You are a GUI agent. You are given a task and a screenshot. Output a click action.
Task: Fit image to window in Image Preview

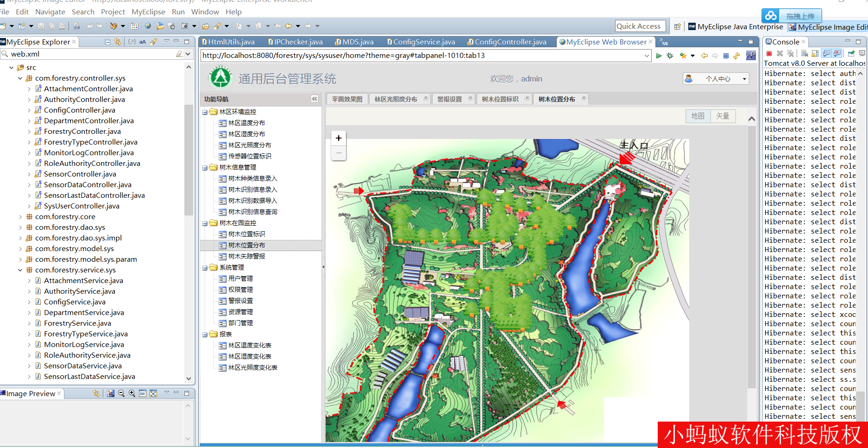point(153,393)
